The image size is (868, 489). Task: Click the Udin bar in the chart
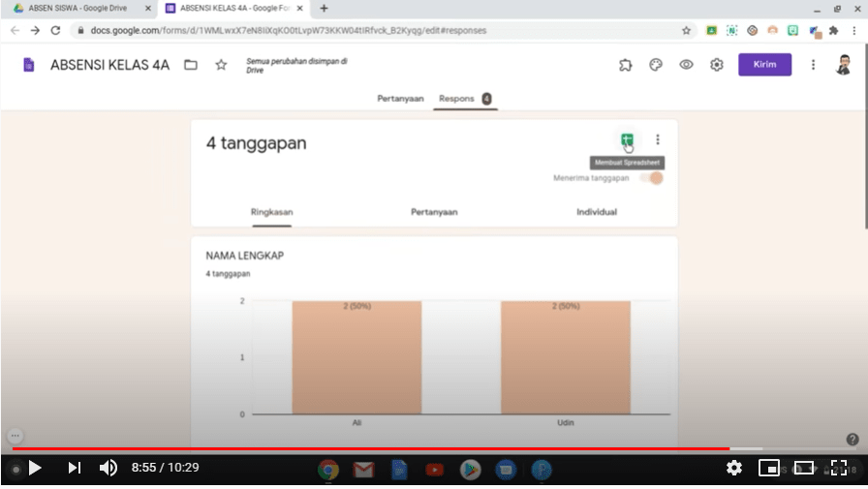pos(565,357)
